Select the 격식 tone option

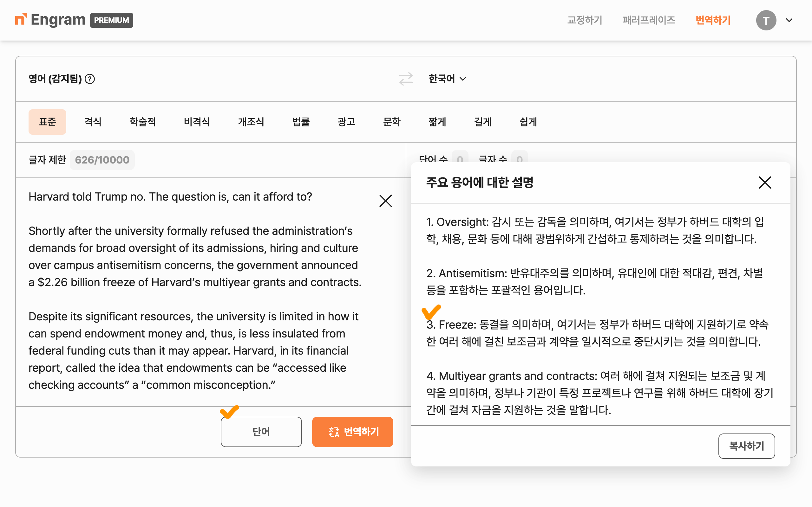click(x=93, y=122)
